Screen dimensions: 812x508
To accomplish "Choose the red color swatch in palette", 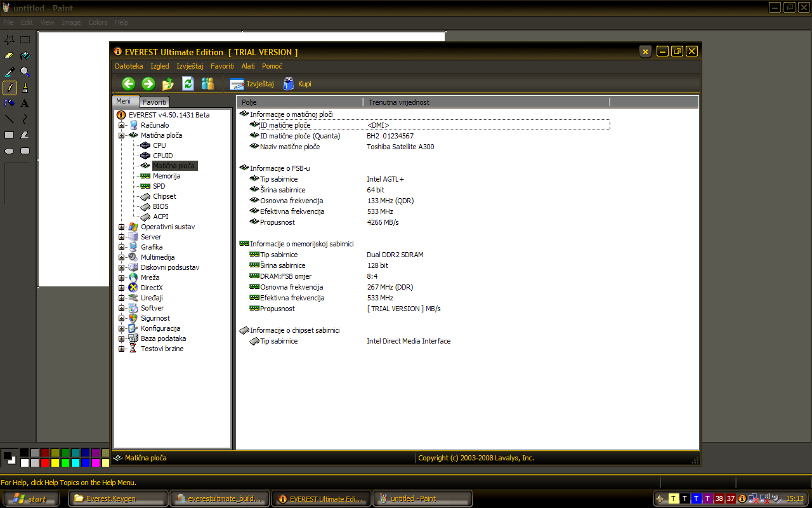I will (x=45, y=463).
